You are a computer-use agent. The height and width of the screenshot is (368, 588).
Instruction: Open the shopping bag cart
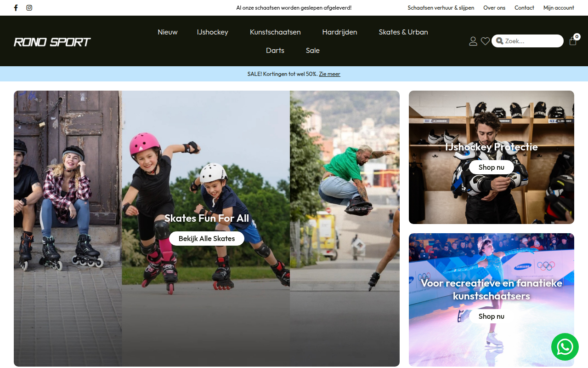pos(573,41)
